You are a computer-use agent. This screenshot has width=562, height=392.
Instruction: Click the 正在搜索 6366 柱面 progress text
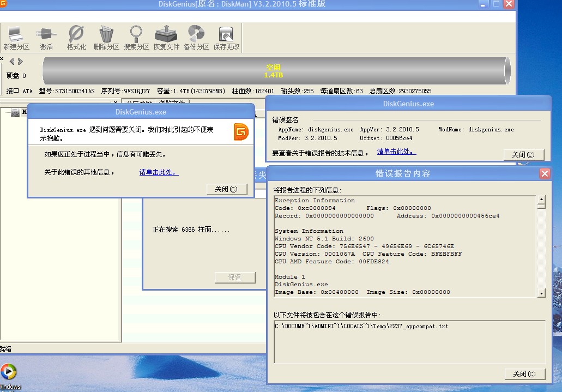click(x=191, y=230)
